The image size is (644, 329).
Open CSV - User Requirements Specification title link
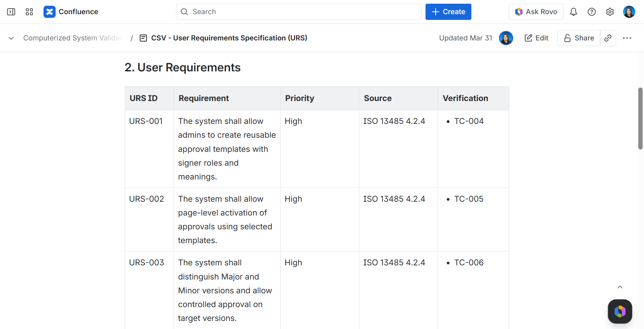click(229, 38)
